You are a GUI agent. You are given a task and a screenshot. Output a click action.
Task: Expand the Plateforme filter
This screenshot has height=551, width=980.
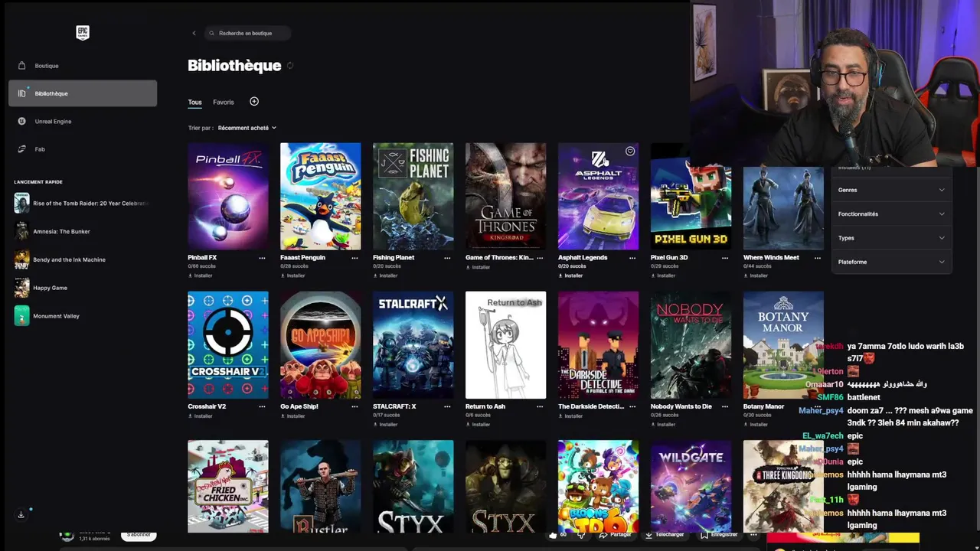891,262
